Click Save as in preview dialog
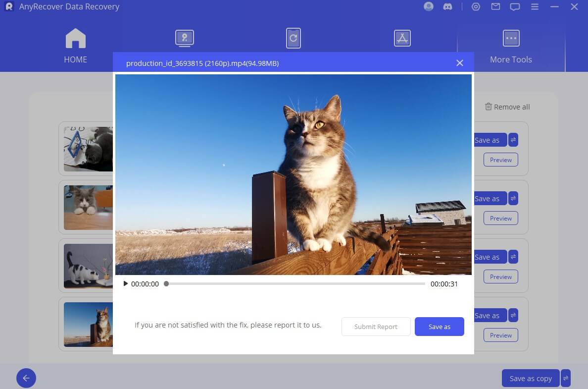The height and width of the screenshot is (389, 588). tap(439, 327)
